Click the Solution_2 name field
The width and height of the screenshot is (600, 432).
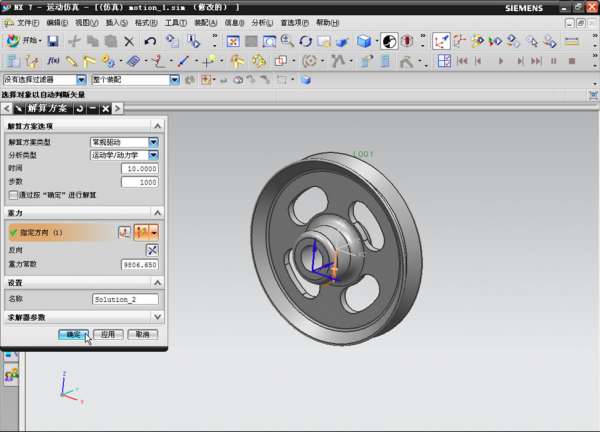[124, 299]
